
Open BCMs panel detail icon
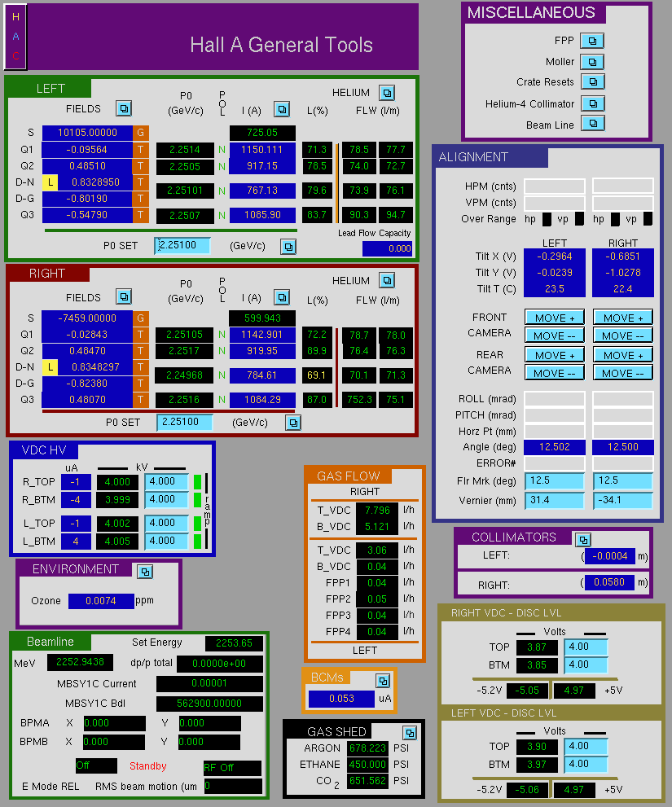(x=383, y=681)
